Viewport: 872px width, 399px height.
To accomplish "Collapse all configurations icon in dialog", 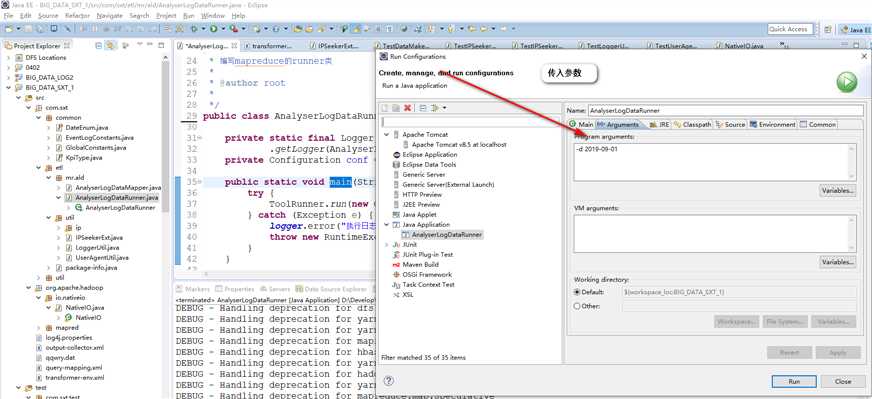I will click(x=423, y=108).
